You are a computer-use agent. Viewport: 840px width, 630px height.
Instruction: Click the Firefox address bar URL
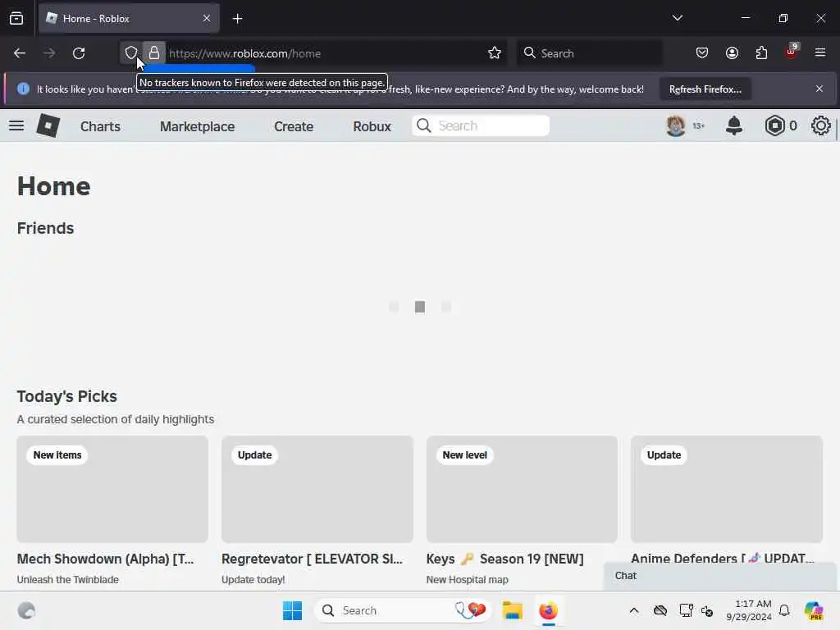(x=244, y=53)
